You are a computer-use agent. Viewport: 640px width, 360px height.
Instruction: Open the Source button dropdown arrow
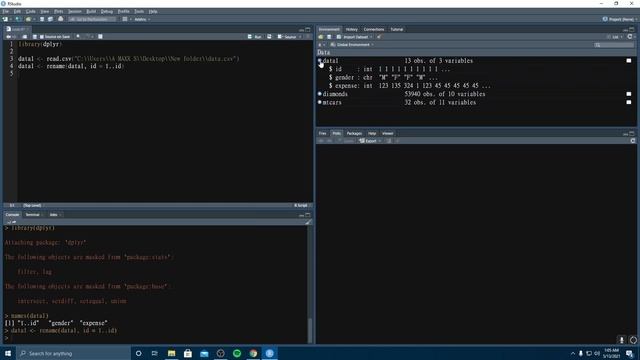point(300,37)
